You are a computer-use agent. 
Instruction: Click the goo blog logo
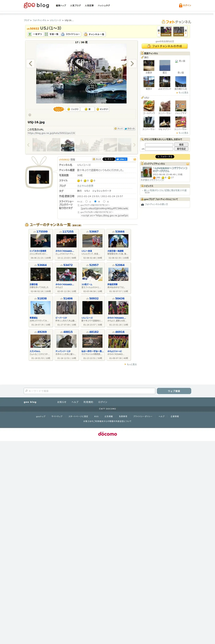click(36, 5)
